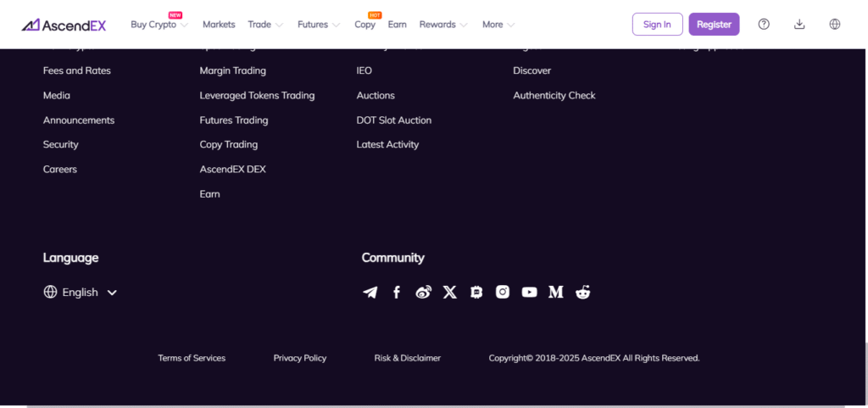
Task: Open the Privacy Policy link
Action: coord(300,358)
